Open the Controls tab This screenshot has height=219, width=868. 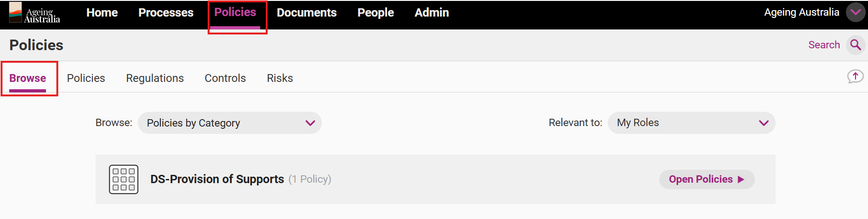225,78
